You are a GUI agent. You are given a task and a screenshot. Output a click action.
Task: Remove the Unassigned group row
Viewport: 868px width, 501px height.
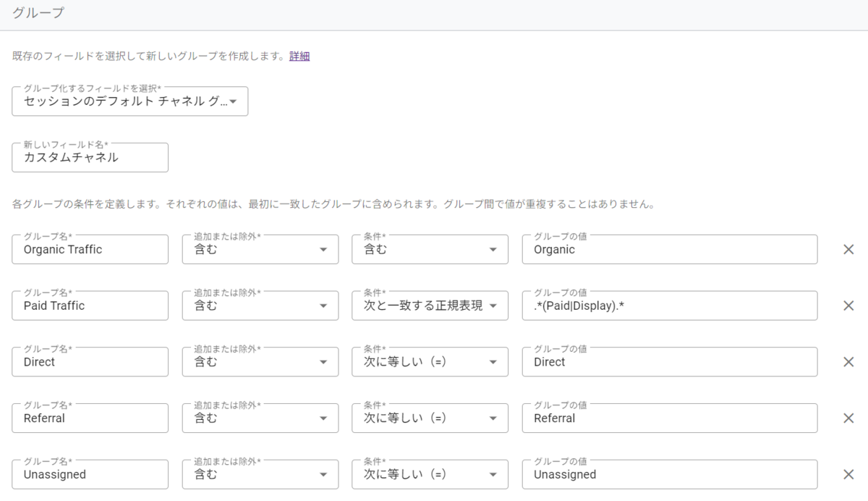coord(848,474)
